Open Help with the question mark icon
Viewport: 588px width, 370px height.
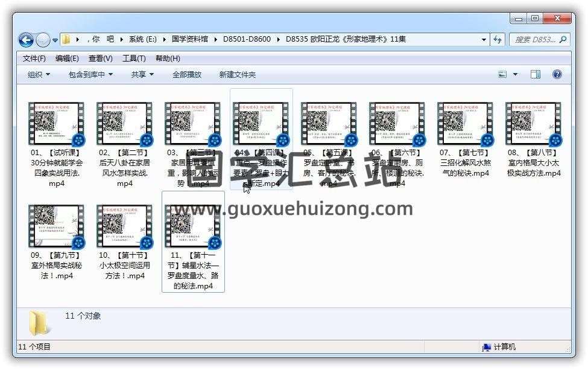coord(557,74)
